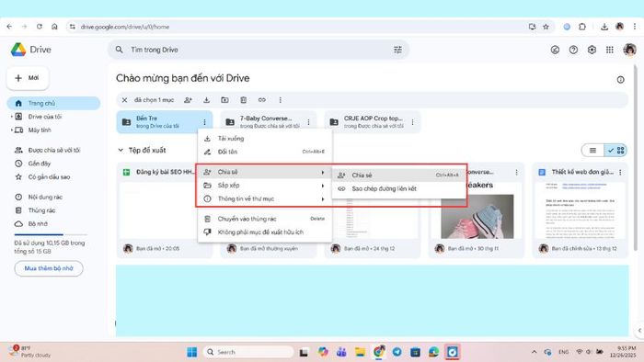Open Có gắn dấu sao
Screen dimensions: 644x362
[x=42, y=177]
